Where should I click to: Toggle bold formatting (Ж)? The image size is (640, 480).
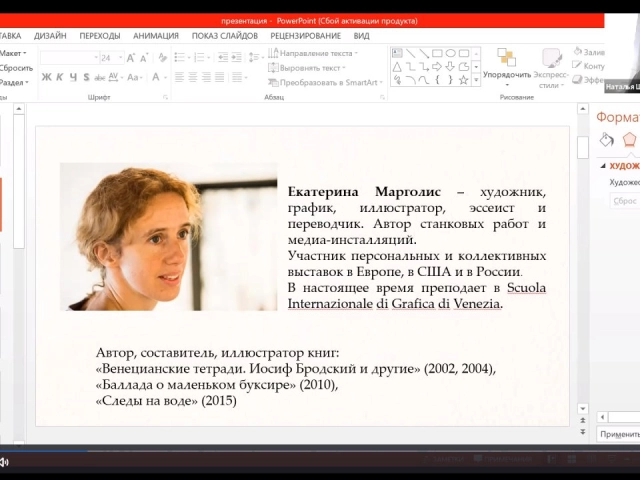[46, 77]
